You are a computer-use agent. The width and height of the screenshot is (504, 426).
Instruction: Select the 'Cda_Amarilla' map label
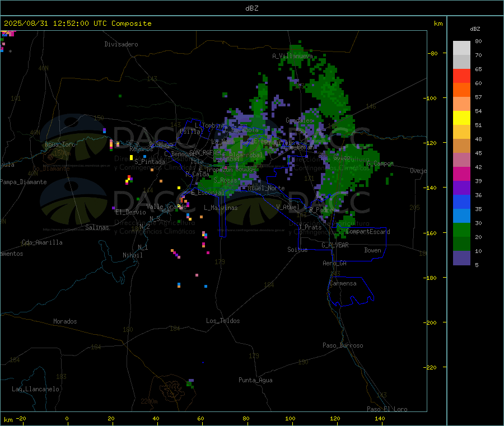click(x=42, y=242)
